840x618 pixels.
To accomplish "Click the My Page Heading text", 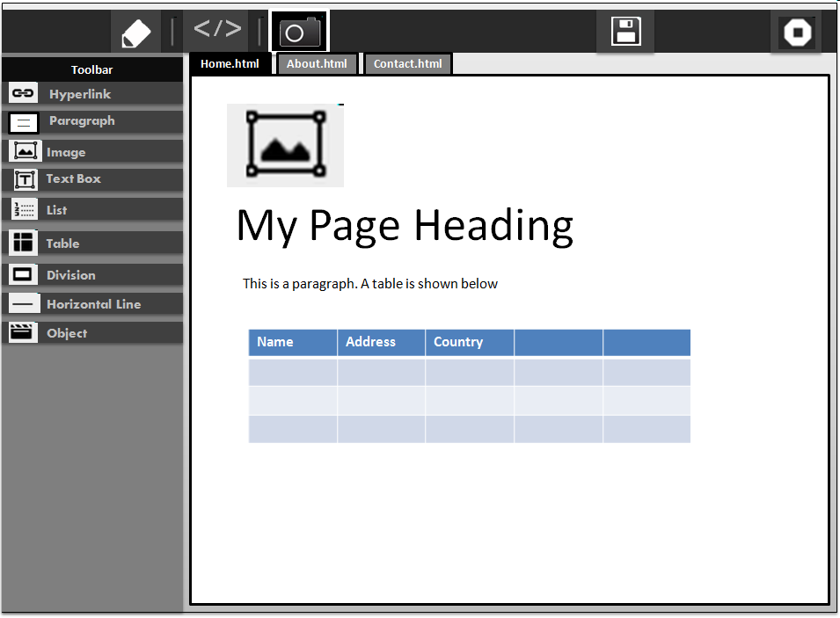I will click(405, 225).
